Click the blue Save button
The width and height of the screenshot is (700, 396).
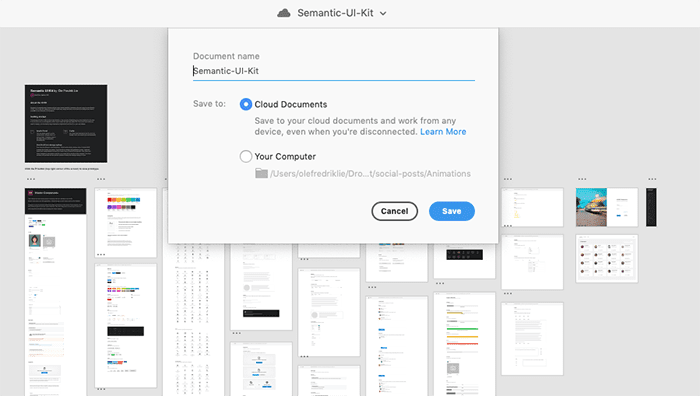452,211
